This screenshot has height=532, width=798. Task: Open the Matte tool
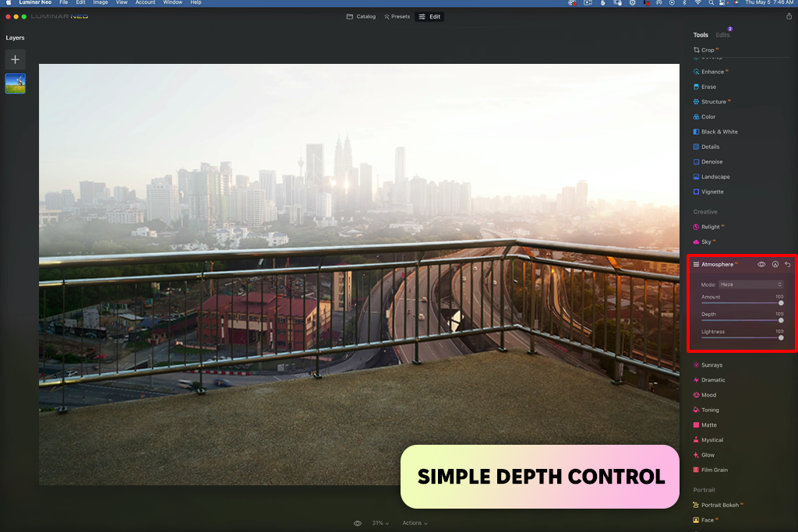click(704, 425)
